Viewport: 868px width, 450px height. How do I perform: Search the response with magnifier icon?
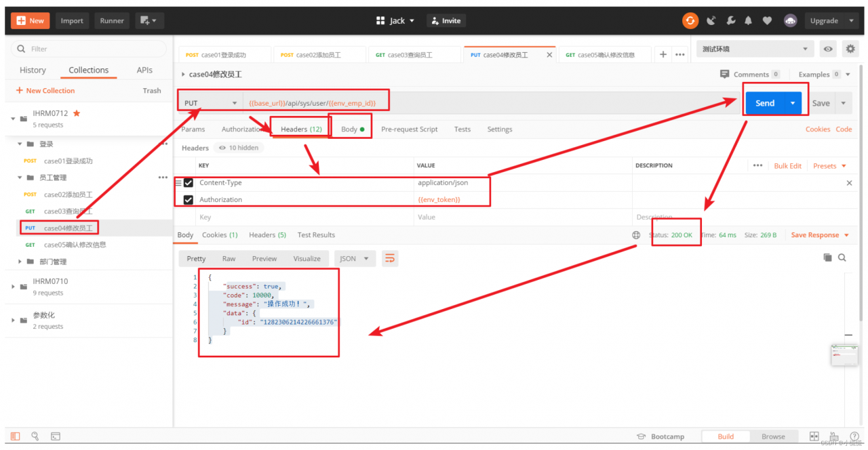(x=842, y=258)
